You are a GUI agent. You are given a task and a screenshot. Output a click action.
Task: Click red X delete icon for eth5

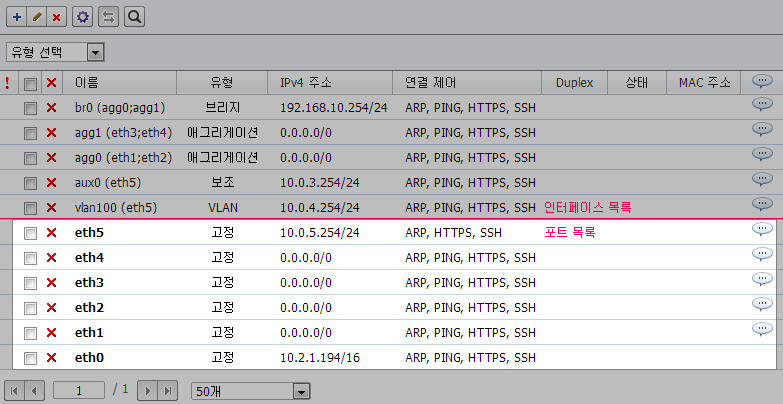[51, 233]
